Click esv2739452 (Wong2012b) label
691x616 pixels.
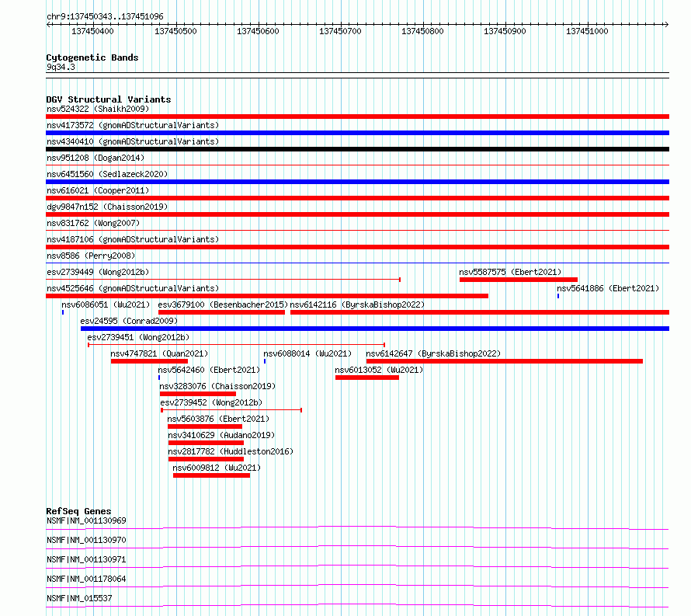tap(211, 402)
